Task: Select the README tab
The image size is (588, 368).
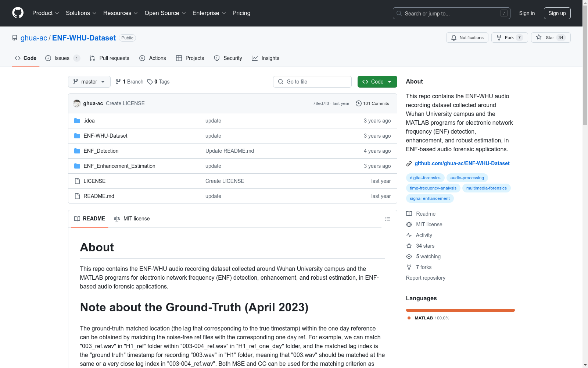Action: click(x=90, y=219)
